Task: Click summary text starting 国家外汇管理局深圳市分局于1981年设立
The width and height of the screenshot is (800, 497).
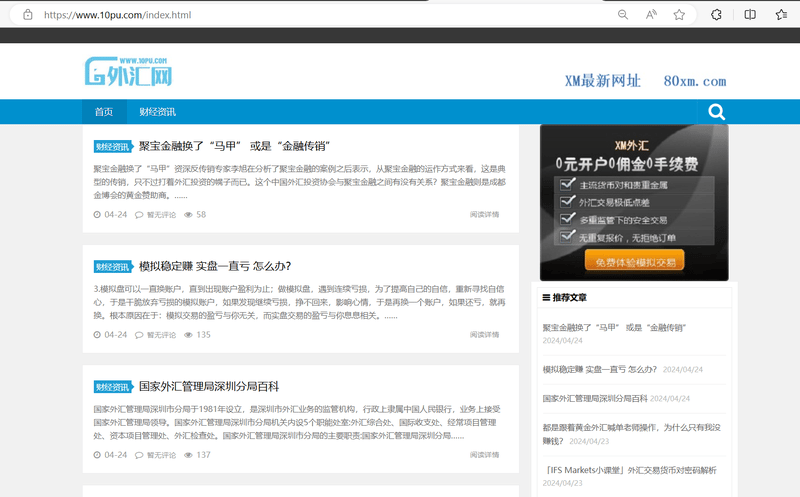Action: pos(297,423)
